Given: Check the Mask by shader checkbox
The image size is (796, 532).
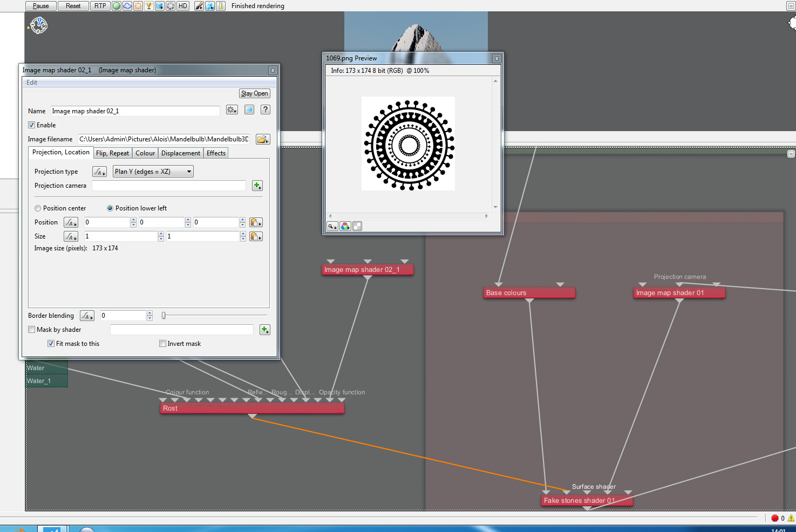Looking at the screenshot, I should [32, 330].
